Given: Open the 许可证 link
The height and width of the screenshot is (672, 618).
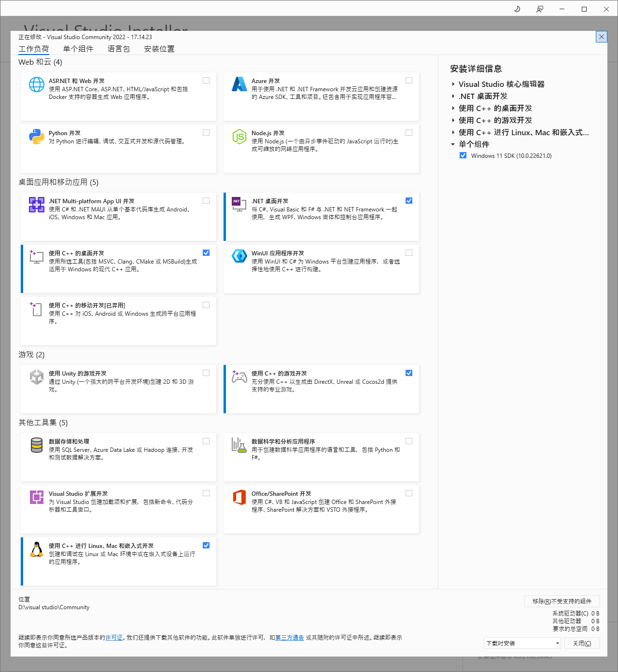Looking at the screenshot, I should click(114, 638).
